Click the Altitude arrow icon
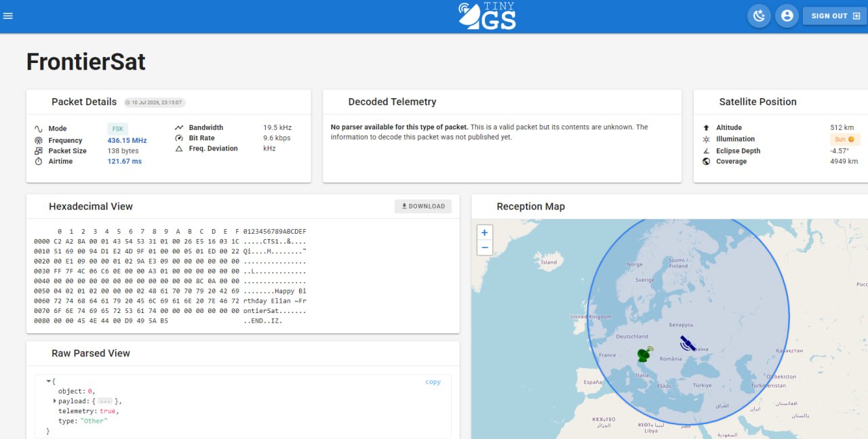This screenshot has width=868, height=439. [x=706, y=127]
